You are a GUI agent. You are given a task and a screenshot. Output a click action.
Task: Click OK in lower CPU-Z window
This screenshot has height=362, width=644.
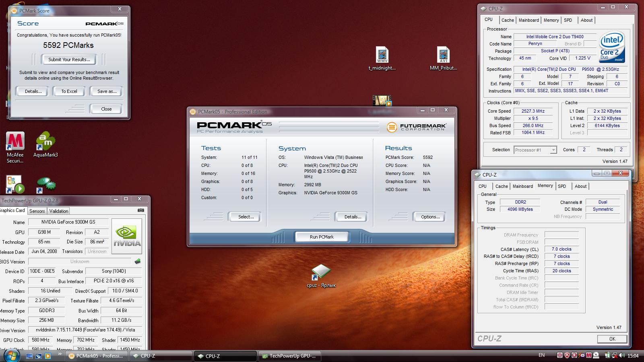612,339
